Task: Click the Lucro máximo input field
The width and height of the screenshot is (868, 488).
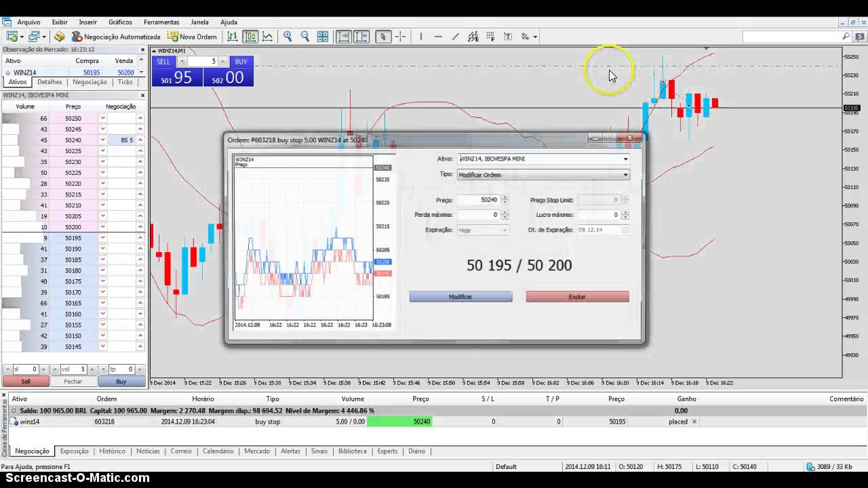Action: (x=598, y=215)
